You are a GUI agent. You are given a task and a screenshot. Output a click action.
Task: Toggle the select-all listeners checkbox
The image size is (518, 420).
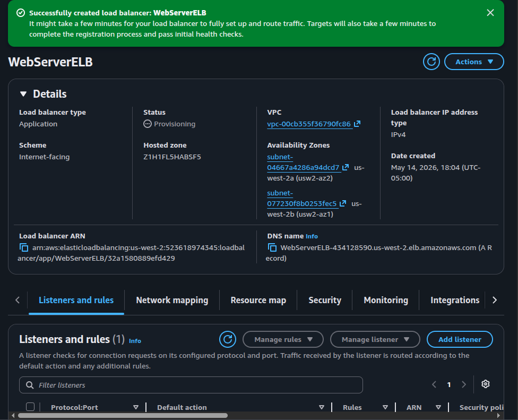point(30,407)
